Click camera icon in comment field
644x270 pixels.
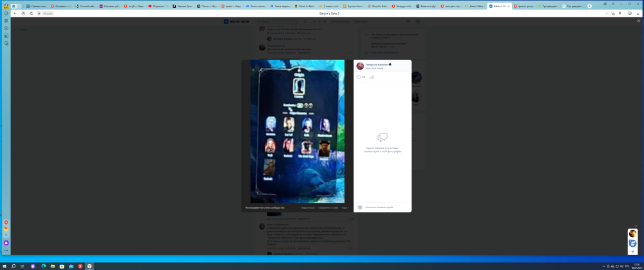pos(360,207)
